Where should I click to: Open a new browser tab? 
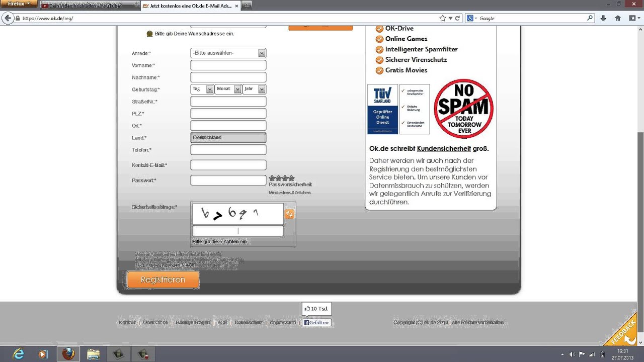click(x=247, y=6)
